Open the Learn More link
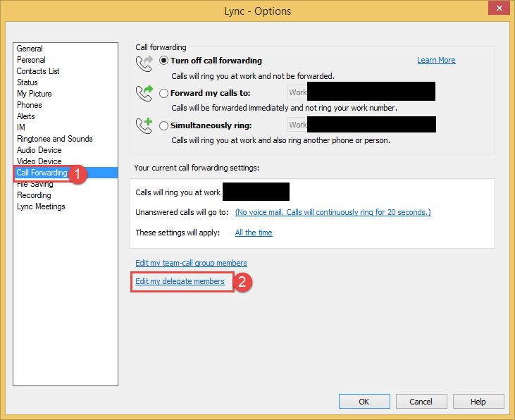Image resolution: width=515 pixels, height=420 pixels. click(436, 60)
